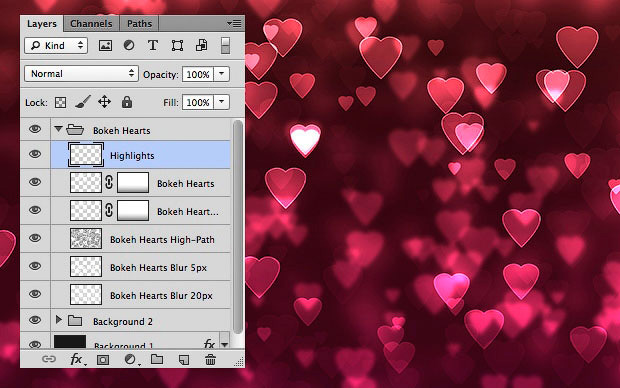Expand the Background 2 group triangle

coord(59,320)
